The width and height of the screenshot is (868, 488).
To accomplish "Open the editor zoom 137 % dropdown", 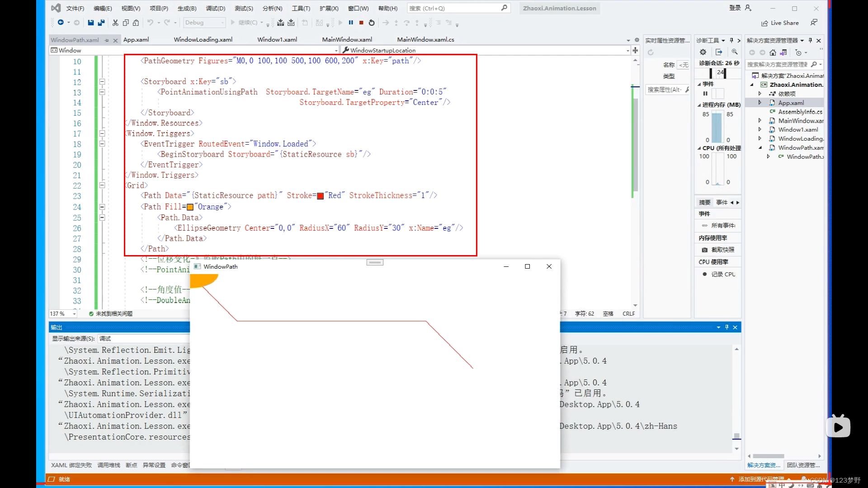I will click(74, 313).
